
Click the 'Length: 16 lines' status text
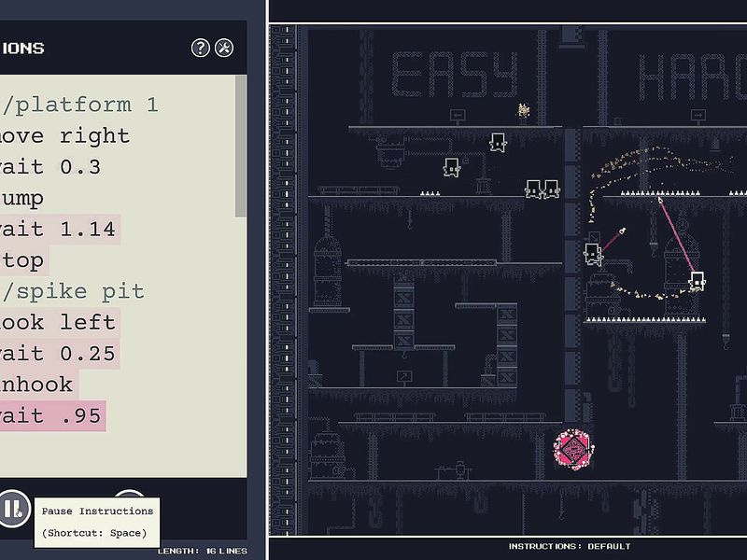coord(203,551)
